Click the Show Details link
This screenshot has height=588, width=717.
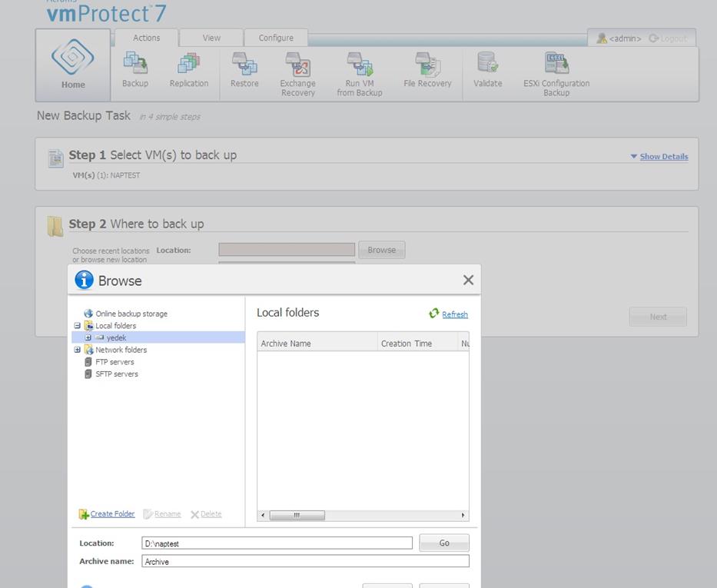pos(664,156)
